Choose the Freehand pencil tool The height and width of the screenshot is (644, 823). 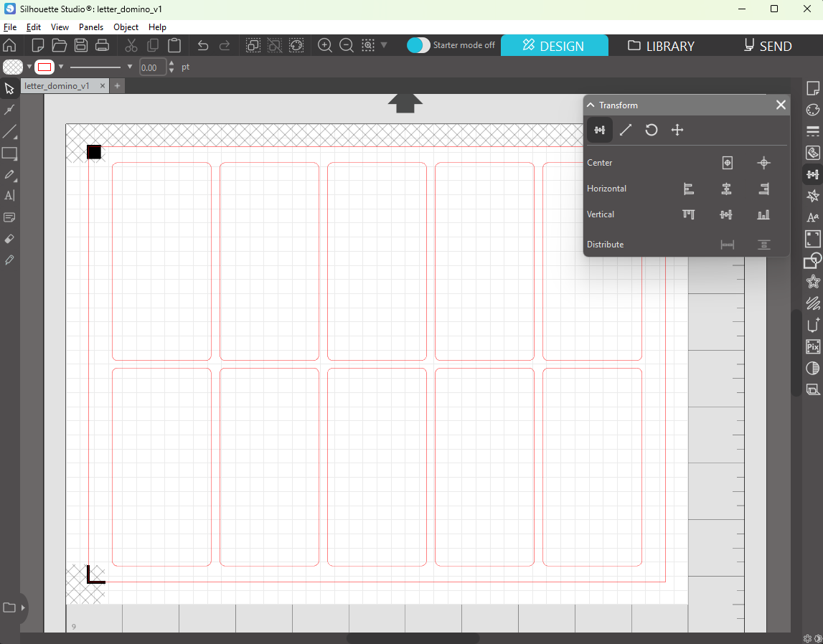point(9,175)
